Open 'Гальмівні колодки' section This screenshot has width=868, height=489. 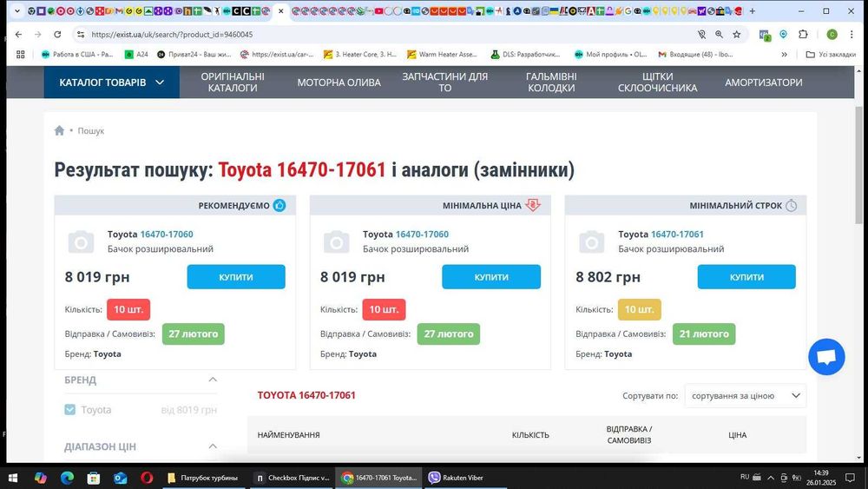[551, 82]
